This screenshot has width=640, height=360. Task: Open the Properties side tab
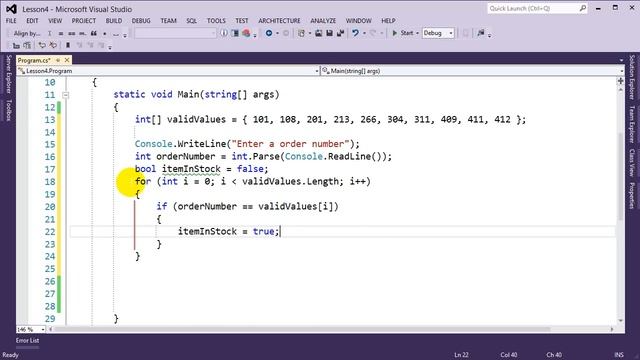point(632,196)
